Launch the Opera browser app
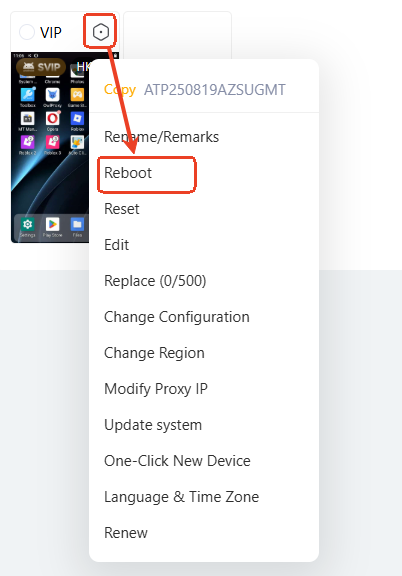Screen dimensions: 402x576 click(53, 119)
